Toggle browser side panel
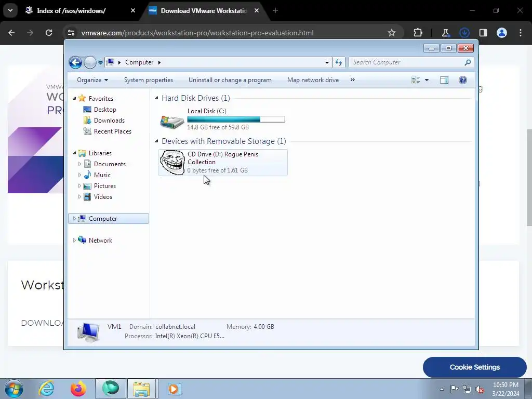 483,33
